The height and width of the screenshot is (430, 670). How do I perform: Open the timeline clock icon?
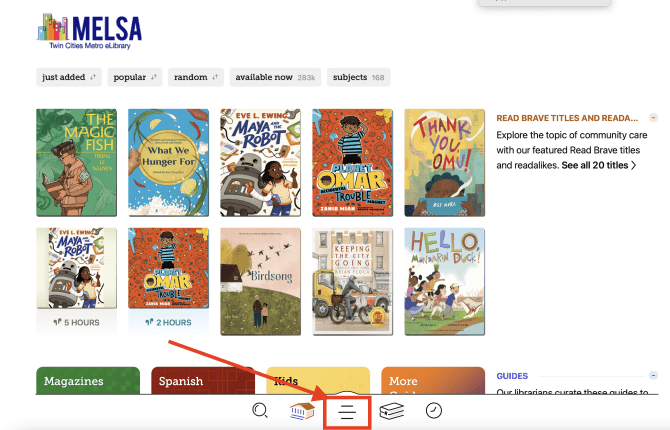pyautogui.click(x=434, y=411)
